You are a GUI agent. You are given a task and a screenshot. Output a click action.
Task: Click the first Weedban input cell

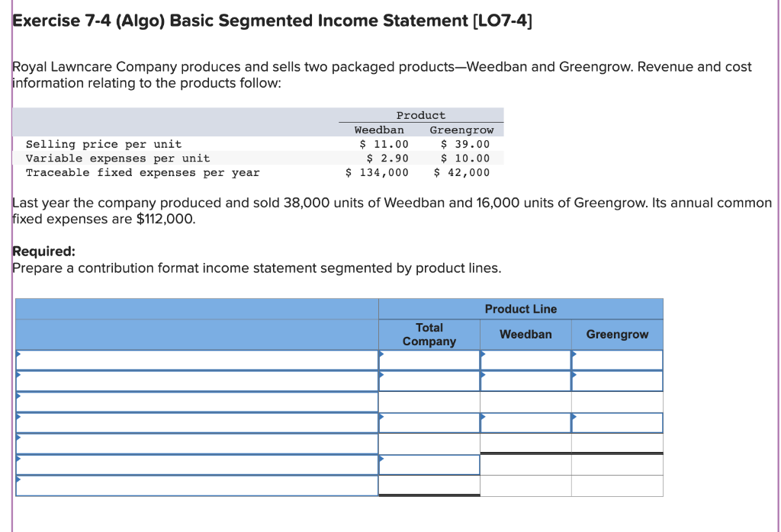[525, 359]
